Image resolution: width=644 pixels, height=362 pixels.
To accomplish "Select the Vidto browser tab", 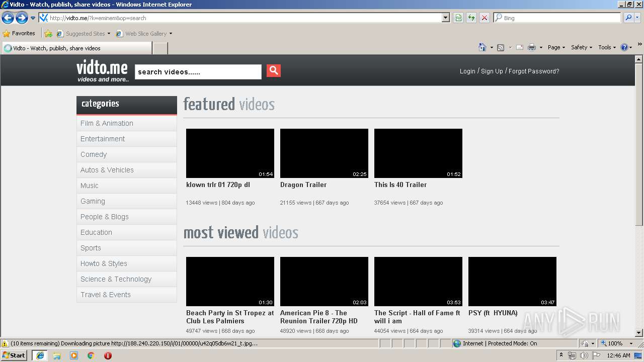I will pos(76,48).
